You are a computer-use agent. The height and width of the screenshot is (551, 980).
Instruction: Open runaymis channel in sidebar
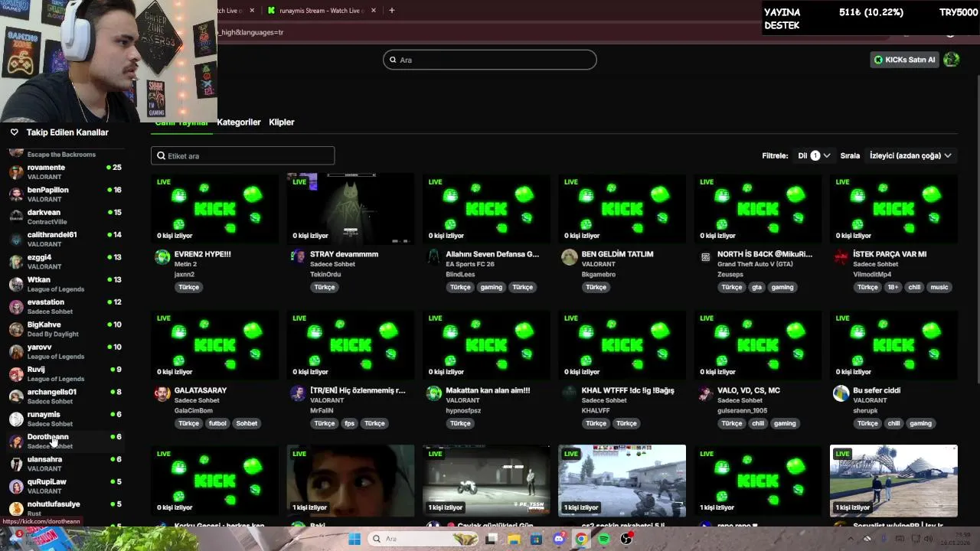[65, 419]
